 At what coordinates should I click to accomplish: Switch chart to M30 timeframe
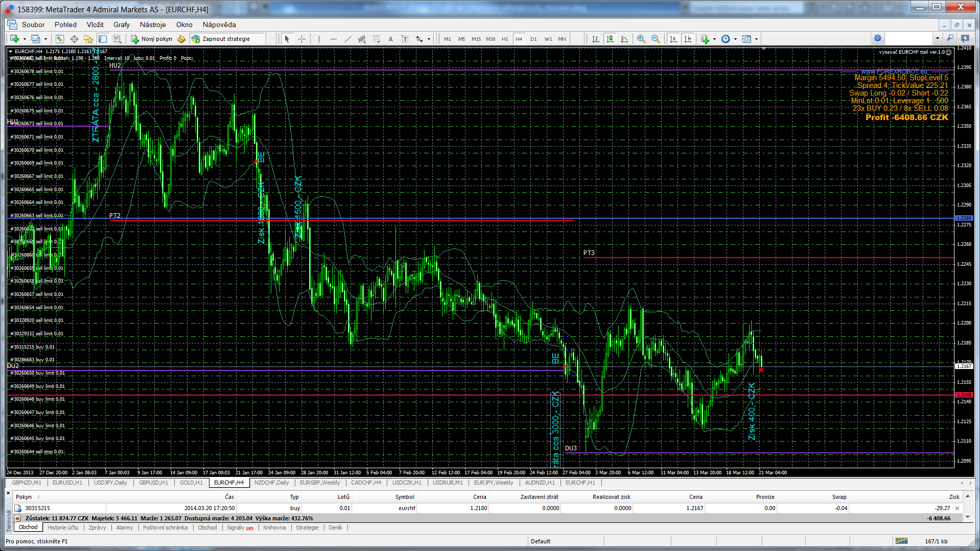point(491,39)
